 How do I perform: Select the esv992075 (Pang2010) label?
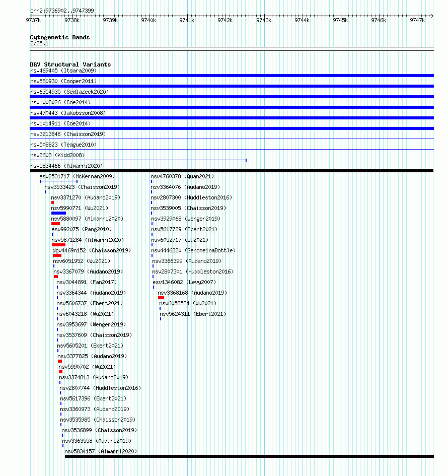point(82,230)
